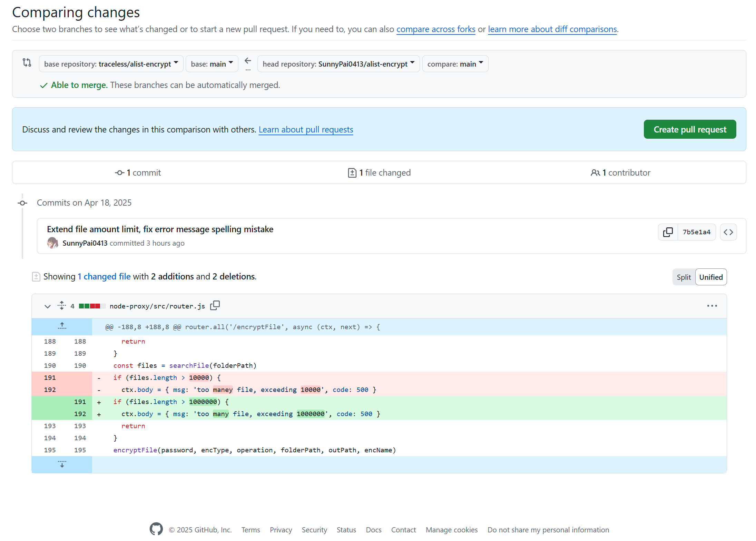Copy file path node-proxy/src/router.js
Image resolution: width=756 pixels, height=541 pixels.
pos(215,305)
